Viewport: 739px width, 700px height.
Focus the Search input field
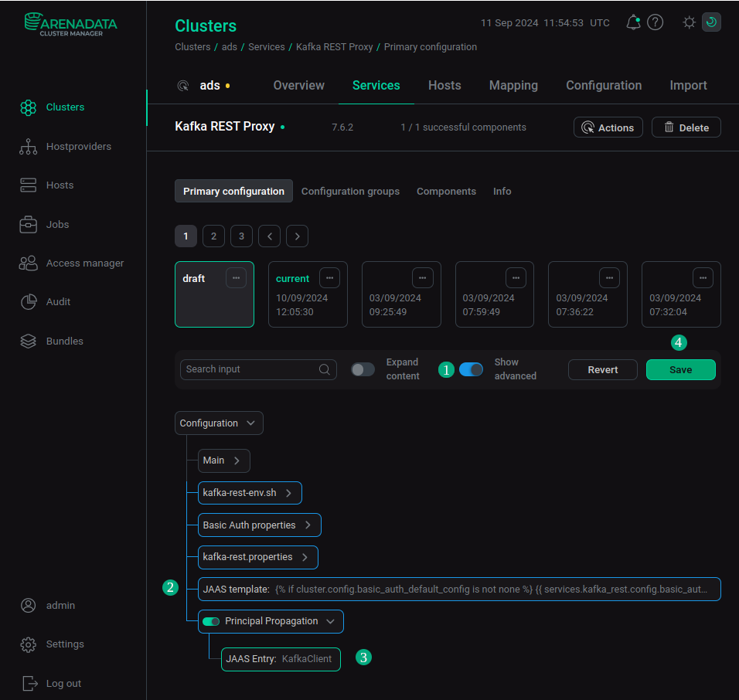pos(258,369)
